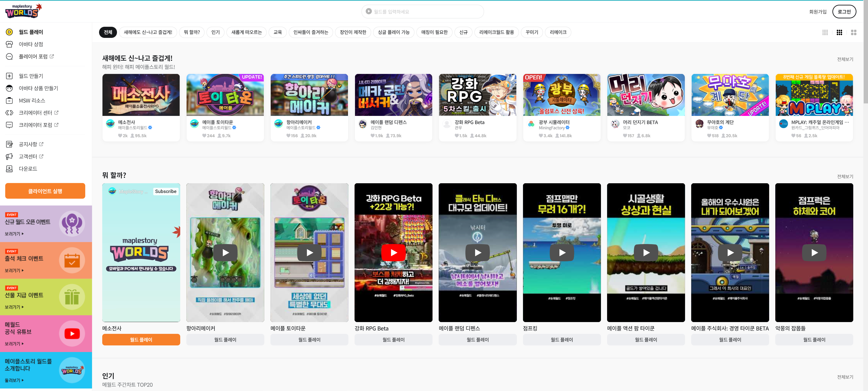Switch to the small grid view
Image resolution: width=868 pixels, height=391 pixels.
click(x=825, y=32)
